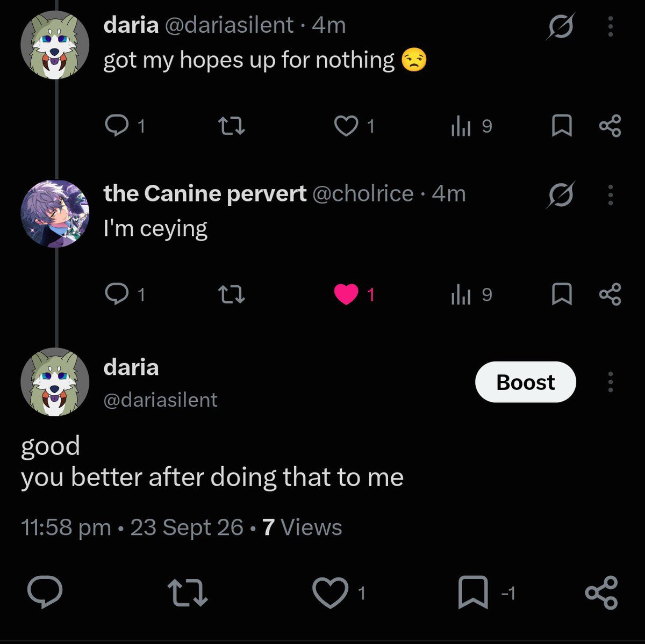Expand more options on daria's first post
The width and height of the screenshot is (645, 644).
(x=610, y=26)
